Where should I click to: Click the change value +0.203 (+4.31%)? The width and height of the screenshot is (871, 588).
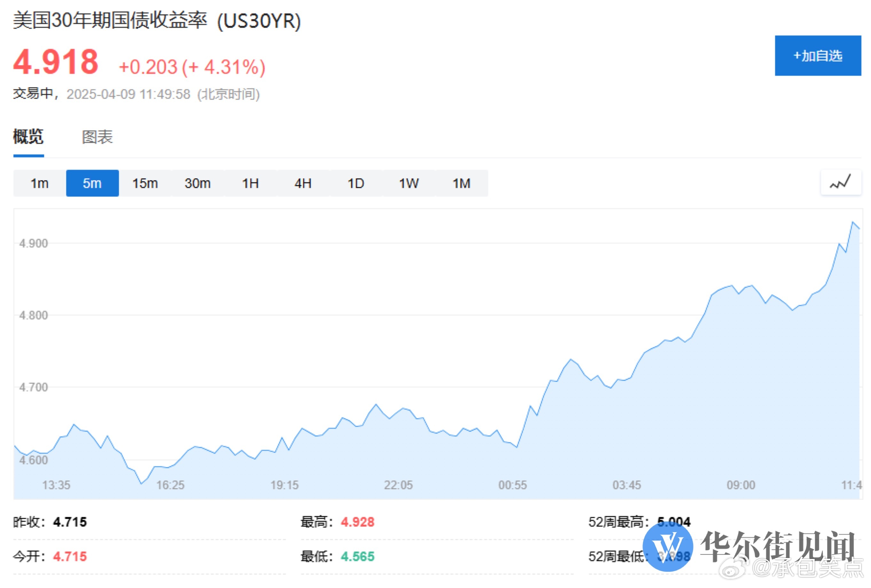pos(192,67)
